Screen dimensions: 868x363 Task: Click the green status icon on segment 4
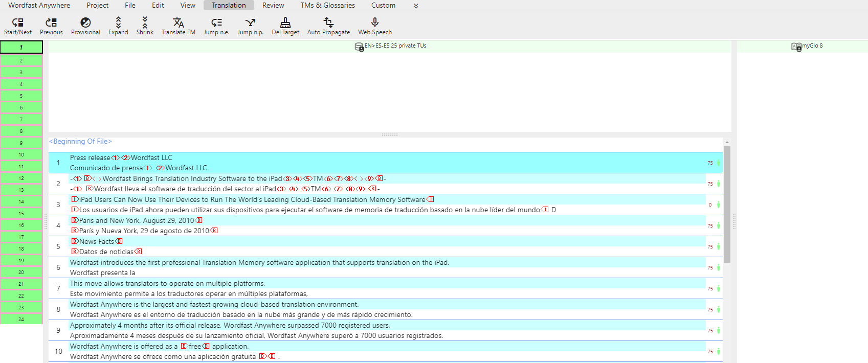pos(719,225)
